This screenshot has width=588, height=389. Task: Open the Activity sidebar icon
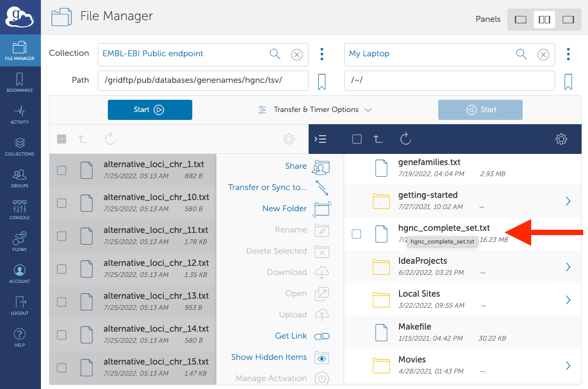pyautogui.click(x=20, y=115)
